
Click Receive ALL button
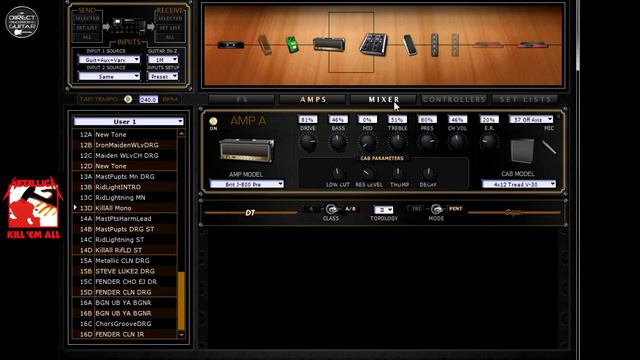(x=170, y=37)
